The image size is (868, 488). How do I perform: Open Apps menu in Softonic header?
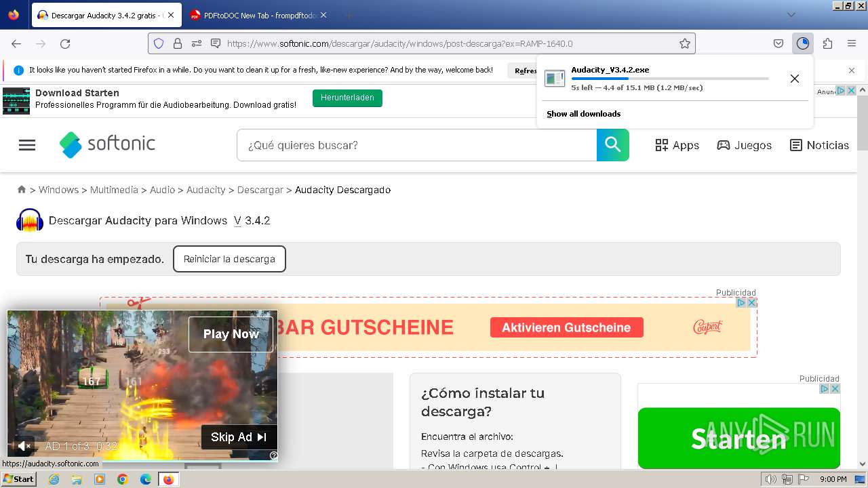pos(677,145)
